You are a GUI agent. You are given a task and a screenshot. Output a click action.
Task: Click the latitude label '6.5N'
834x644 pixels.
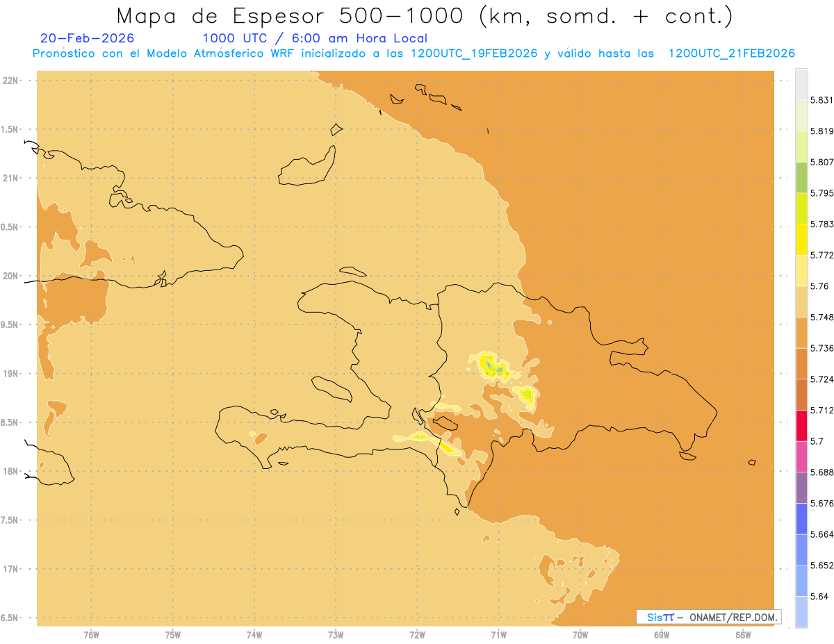click(10, 618)
